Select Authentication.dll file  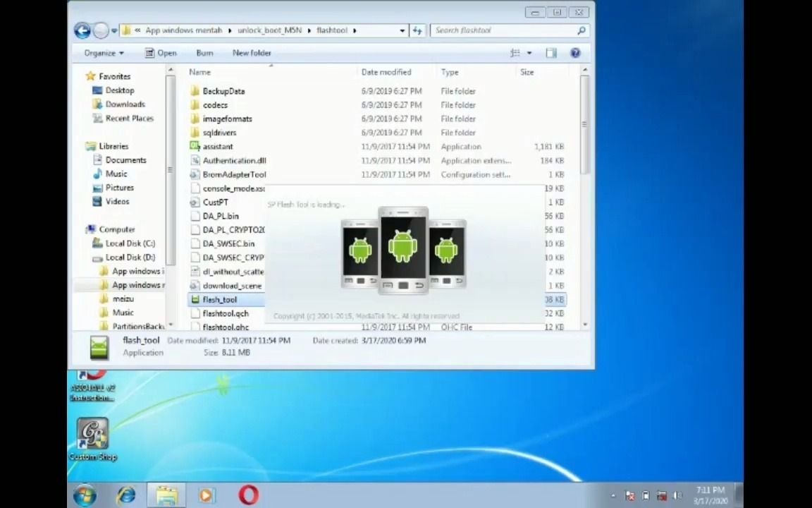(x=234, y=161)
